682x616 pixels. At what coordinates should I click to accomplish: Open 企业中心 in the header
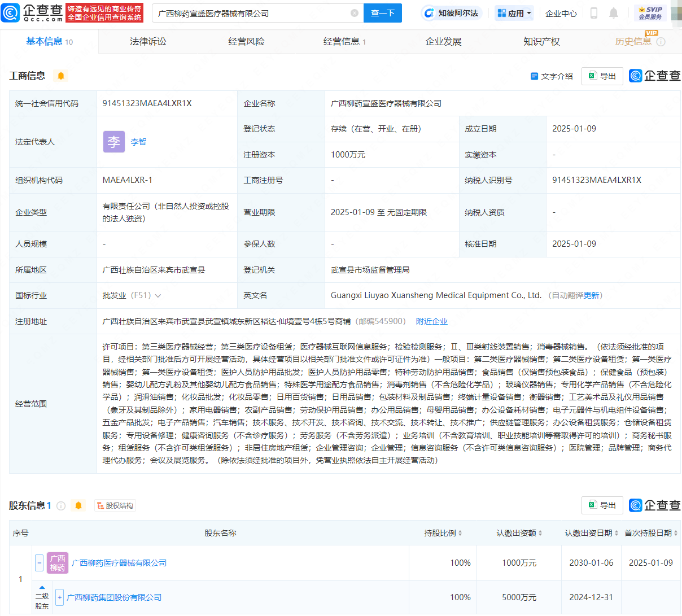coord(561,13)
